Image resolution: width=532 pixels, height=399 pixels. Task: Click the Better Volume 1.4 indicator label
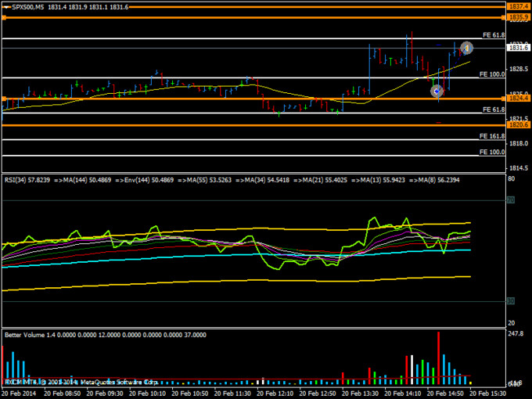(31, 334)
